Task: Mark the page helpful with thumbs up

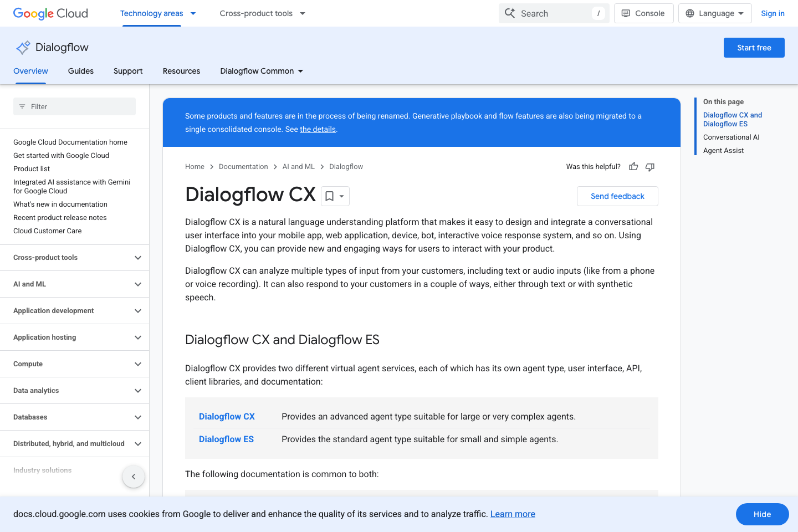Action: click(x=633, y=166)
